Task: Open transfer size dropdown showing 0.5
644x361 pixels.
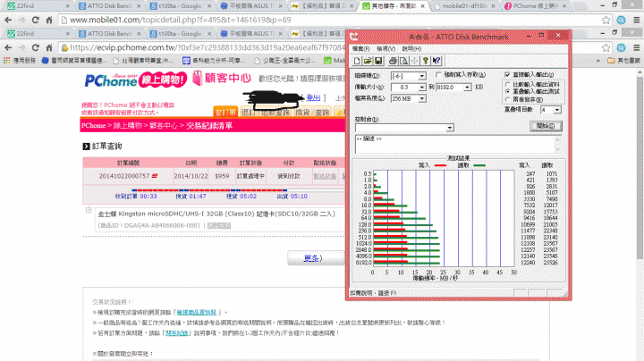Action: pos(422,87)
